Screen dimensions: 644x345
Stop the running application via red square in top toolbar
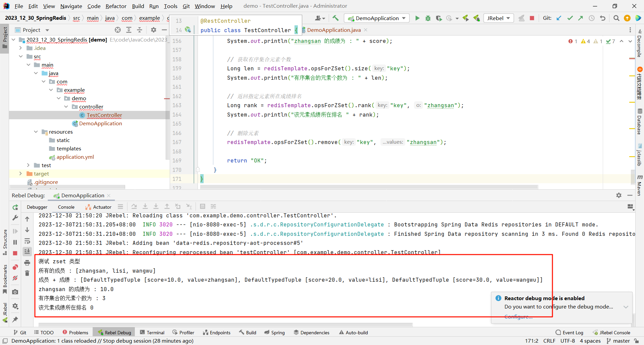532,18
